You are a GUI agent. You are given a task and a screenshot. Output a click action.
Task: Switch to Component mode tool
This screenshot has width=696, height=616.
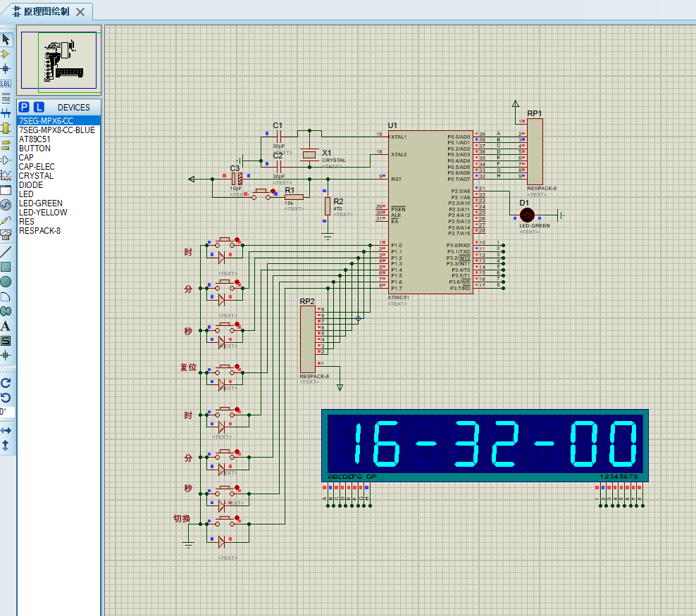coord(6,54)
